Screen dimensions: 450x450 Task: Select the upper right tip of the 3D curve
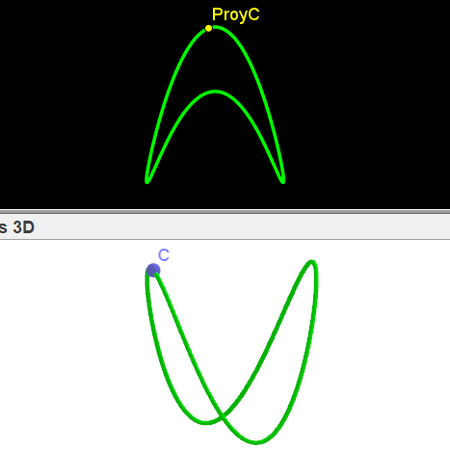pyautogui.click(x=312, y=263)
